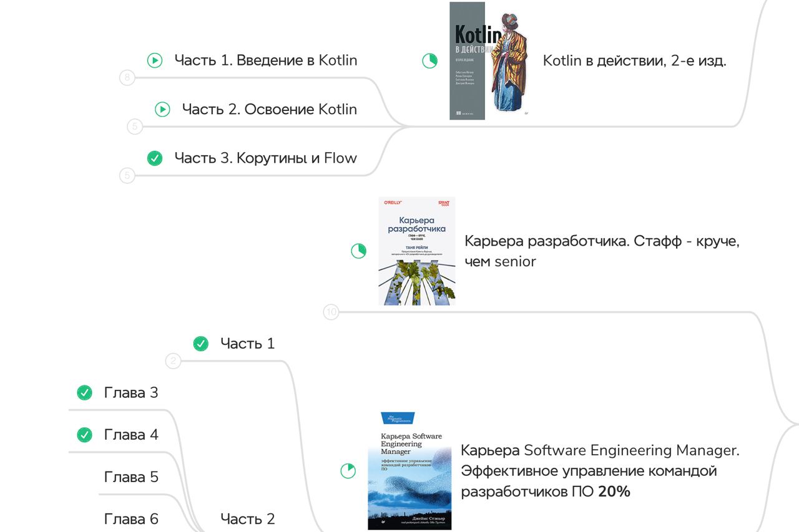Select the "Часть 2" node label
This screenshot has height=532, width=799.
[x=248, y=519]
